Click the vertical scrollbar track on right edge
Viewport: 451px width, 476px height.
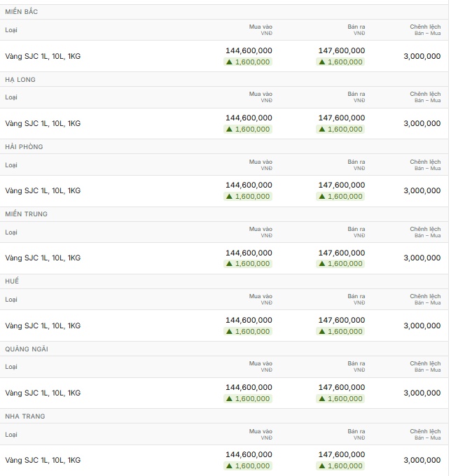coord(450,238)
